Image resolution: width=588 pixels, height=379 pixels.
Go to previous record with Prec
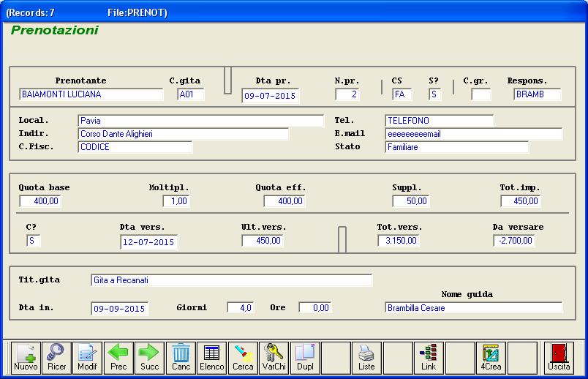[118, 358]
